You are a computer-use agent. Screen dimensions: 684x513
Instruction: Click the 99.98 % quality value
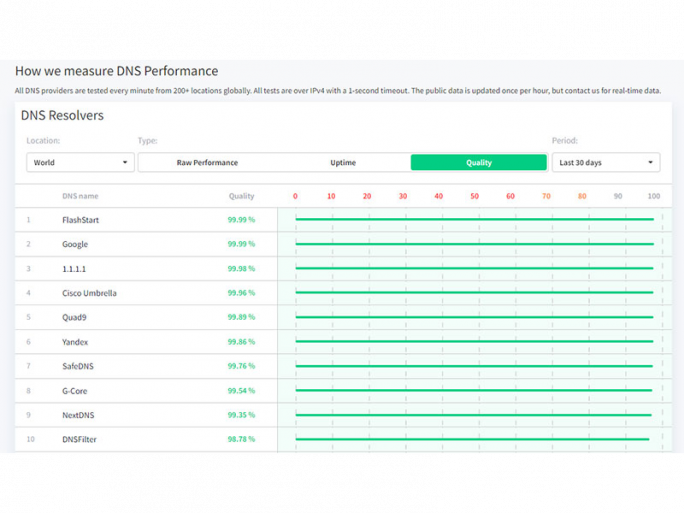click(x=241, y=268)
